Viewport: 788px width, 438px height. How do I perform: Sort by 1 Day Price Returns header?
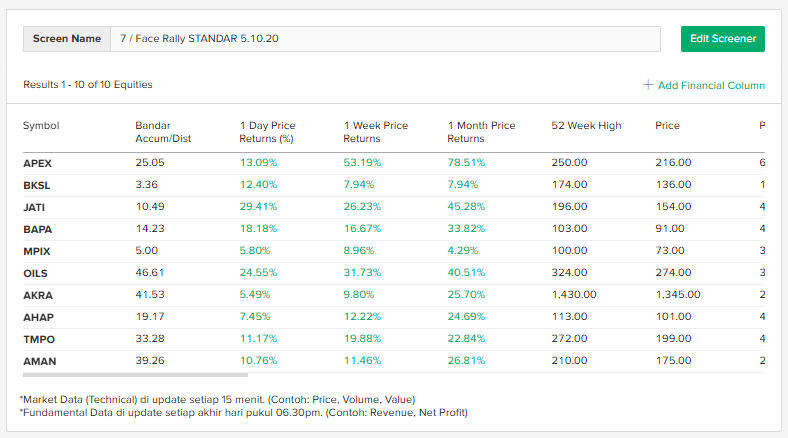coord(268,132)
